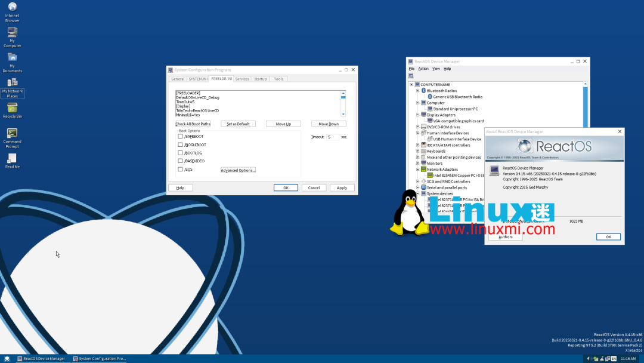Viewport: 644px width, 363px height.
Task: Collapse the Bluetooth Radios node
Action: (x=417, y=90)
